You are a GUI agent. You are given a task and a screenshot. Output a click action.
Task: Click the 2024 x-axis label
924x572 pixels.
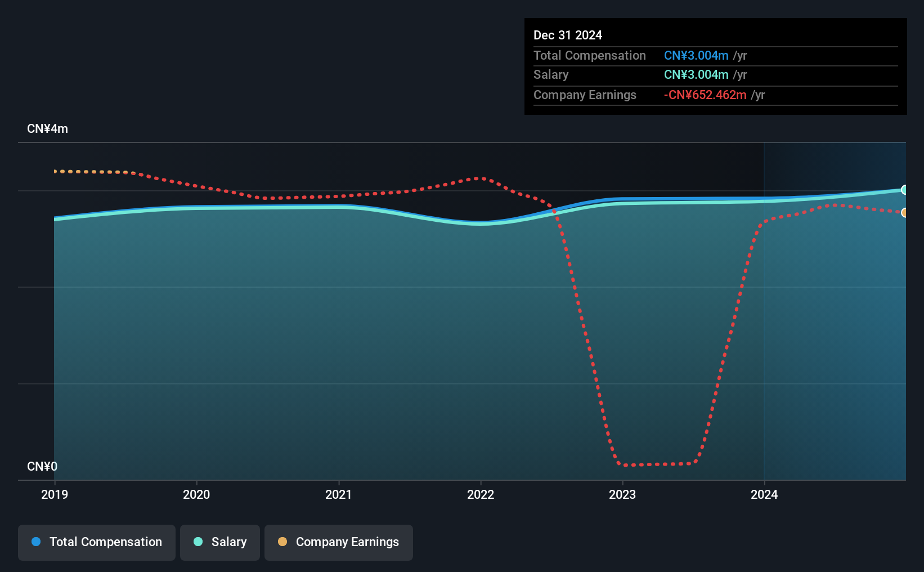(764, 494)
